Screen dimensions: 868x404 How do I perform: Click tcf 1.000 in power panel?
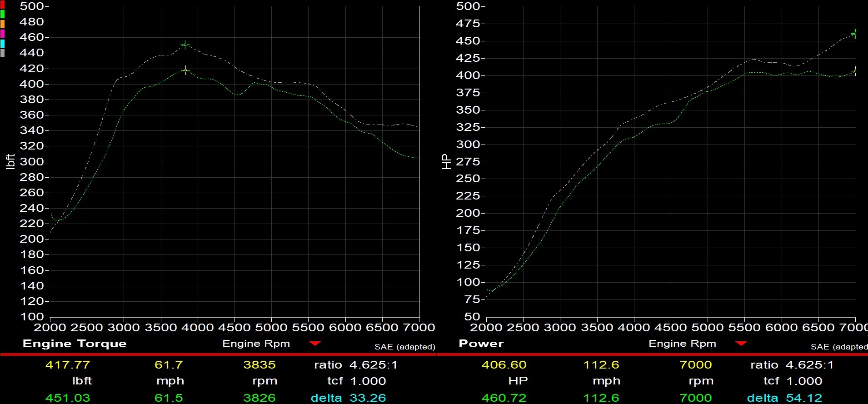tap(793, 381)
